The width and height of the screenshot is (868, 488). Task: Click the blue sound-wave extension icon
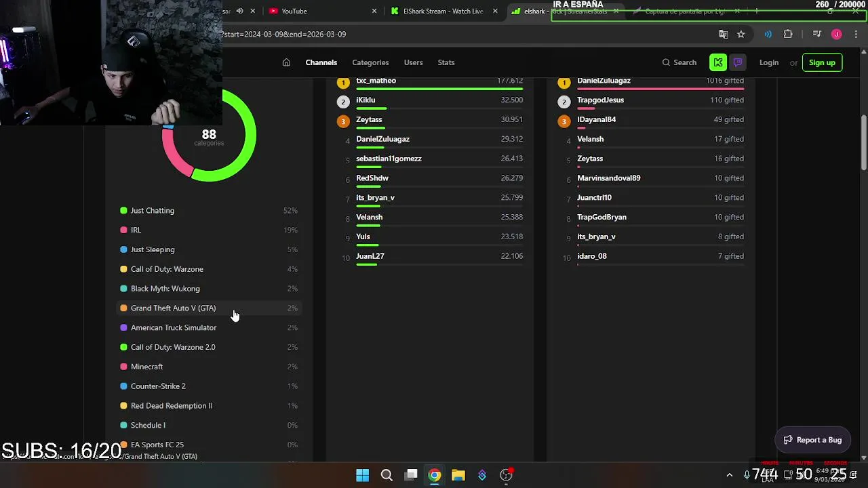coord(768,34)
